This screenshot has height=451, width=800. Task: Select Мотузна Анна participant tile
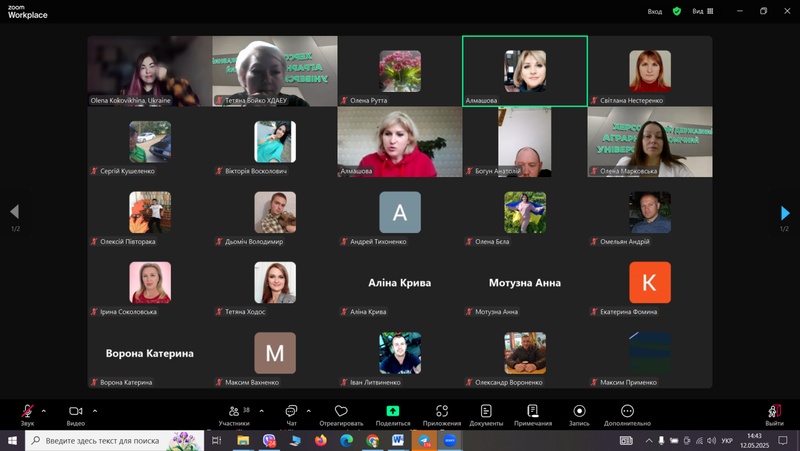(x=525, y=283)
